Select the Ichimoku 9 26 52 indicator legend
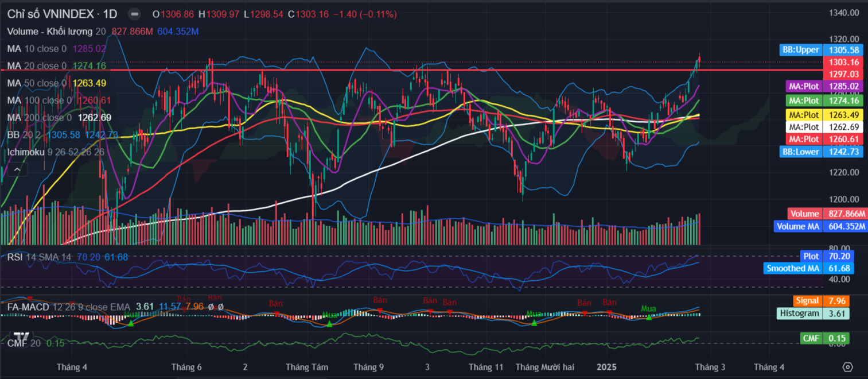The image size is (868, 379). click(x=56, y=152)
